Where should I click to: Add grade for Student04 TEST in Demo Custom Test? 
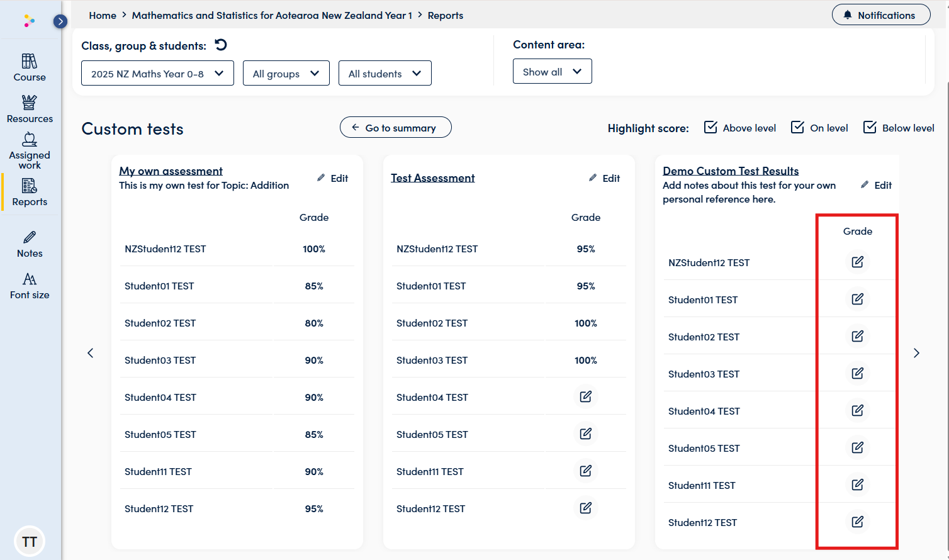point(858,410)
